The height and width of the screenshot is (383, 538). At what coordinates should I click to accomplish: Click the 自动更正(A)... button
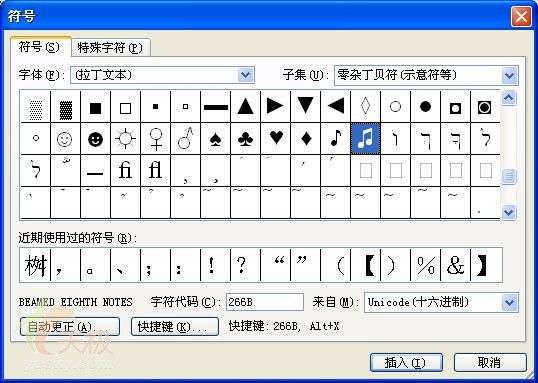(x=70, y=327)
